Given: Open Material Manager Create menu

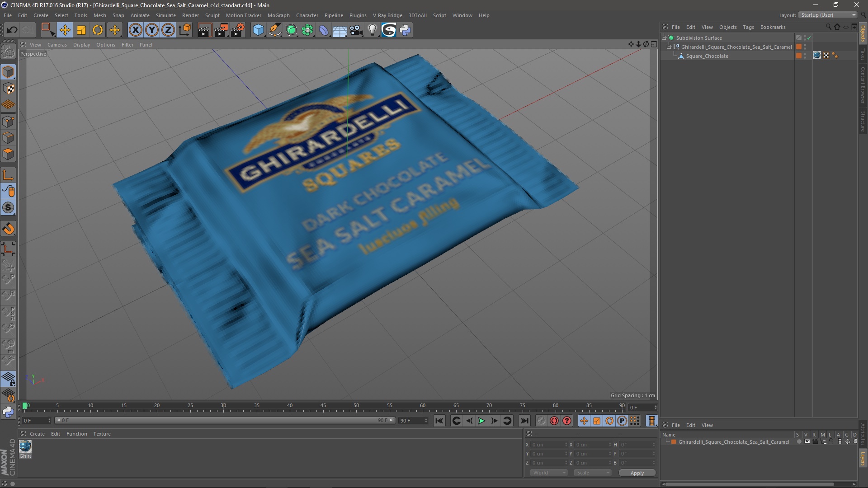Looking at the screenshot, I should pos(37,434).
